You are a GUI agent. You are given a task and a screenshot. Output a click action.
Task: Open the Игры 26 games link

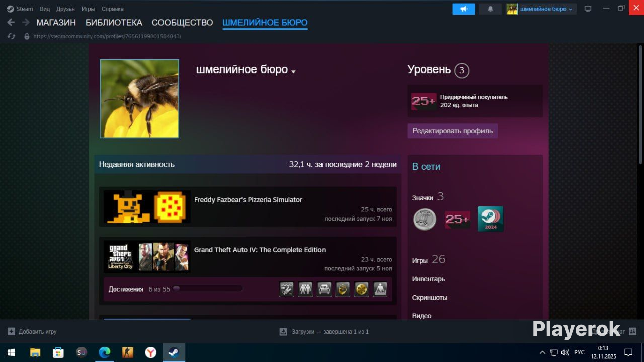(429, 260)
